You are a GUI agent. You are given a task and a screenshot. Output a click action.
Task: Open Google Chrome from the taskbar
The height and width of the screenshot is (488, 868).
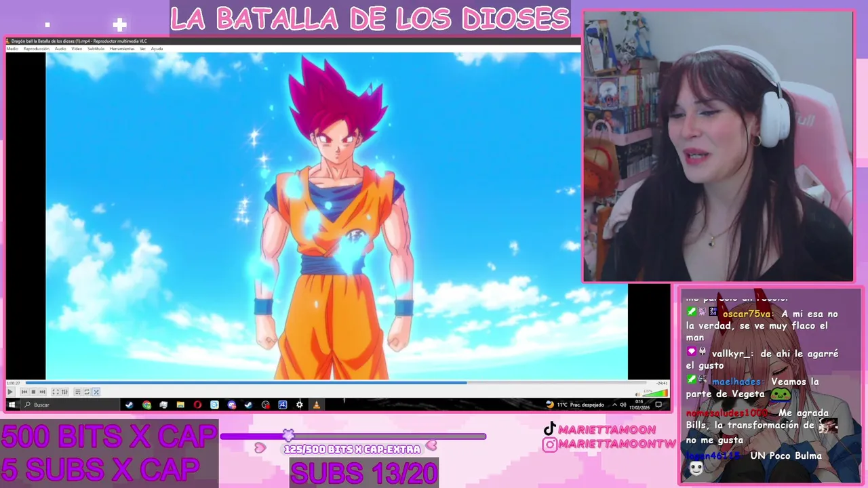(x=146, y=405)
